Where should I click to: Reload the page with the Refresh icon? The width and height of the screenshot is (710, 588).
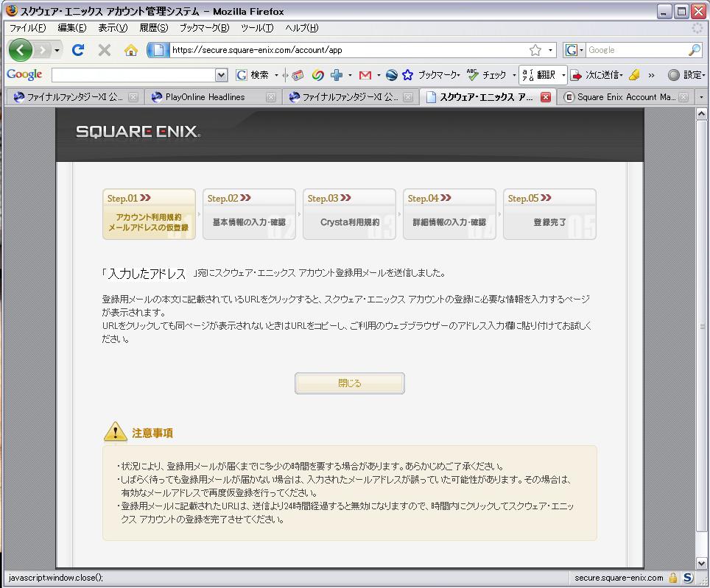click(78, 50)
